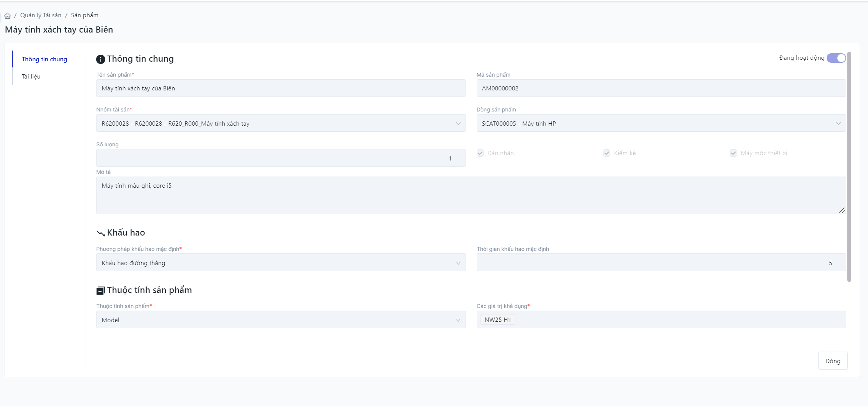Click the Thuộc tính sản phẩm section icon

[x=100, y=291]
